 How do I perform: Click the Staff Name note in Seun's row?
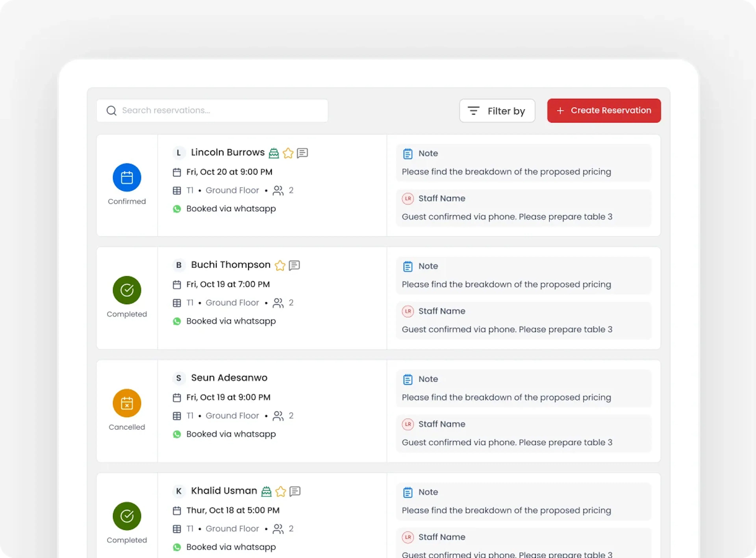click(x=523, y=434)
